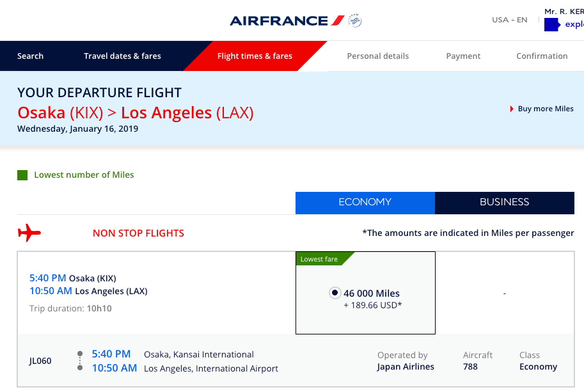Click the green Lowest fare tag
Viewport: 584px width, 392px height.
click(x=320, y=259)
